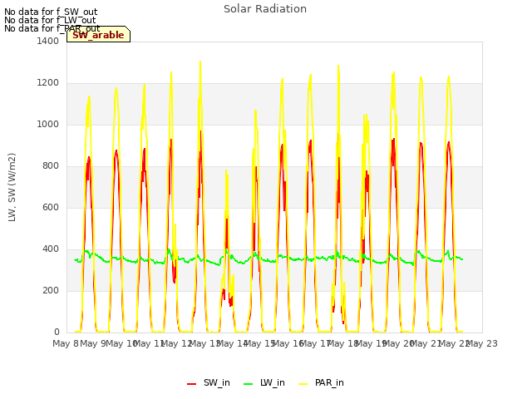Click the 600 y-axis tick label

51,207
